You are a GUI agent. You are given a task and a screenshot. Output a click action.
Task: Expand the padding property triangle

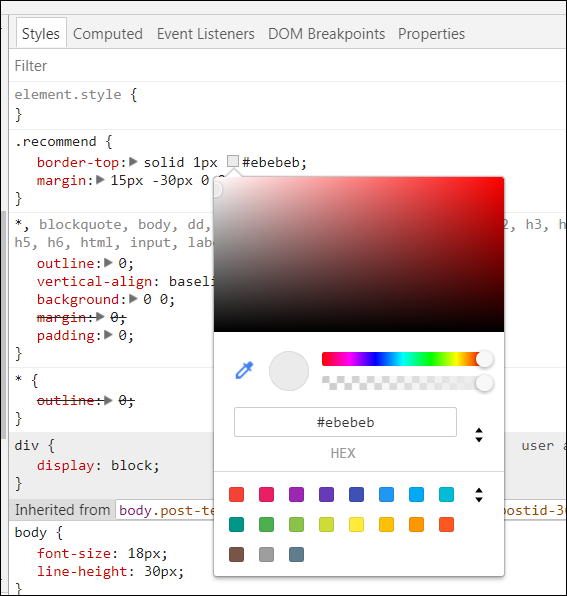click(x=108, y=335)
